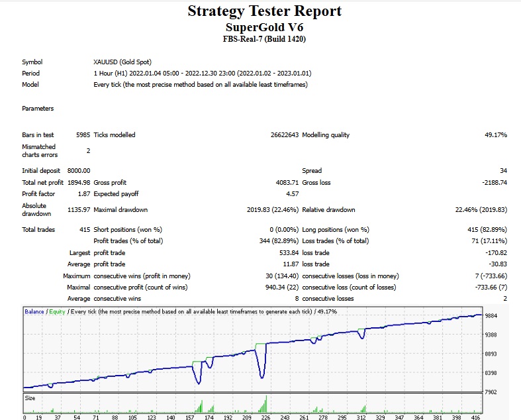Click the Long positions value 415 (82.89%)
521x420 pixels.
tap(487, 229)
